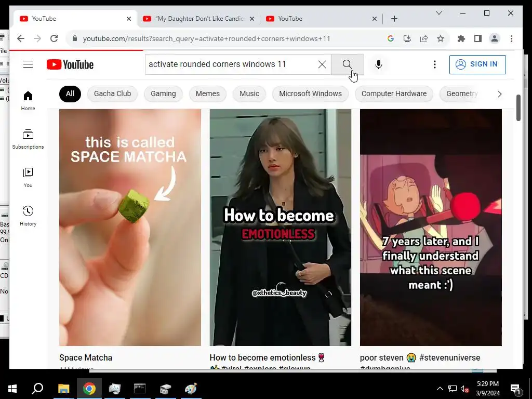Image resolution: width=532 pixels, height=399 pixels.
Task: Select the Music filter chip
Action: click(249, 94)
